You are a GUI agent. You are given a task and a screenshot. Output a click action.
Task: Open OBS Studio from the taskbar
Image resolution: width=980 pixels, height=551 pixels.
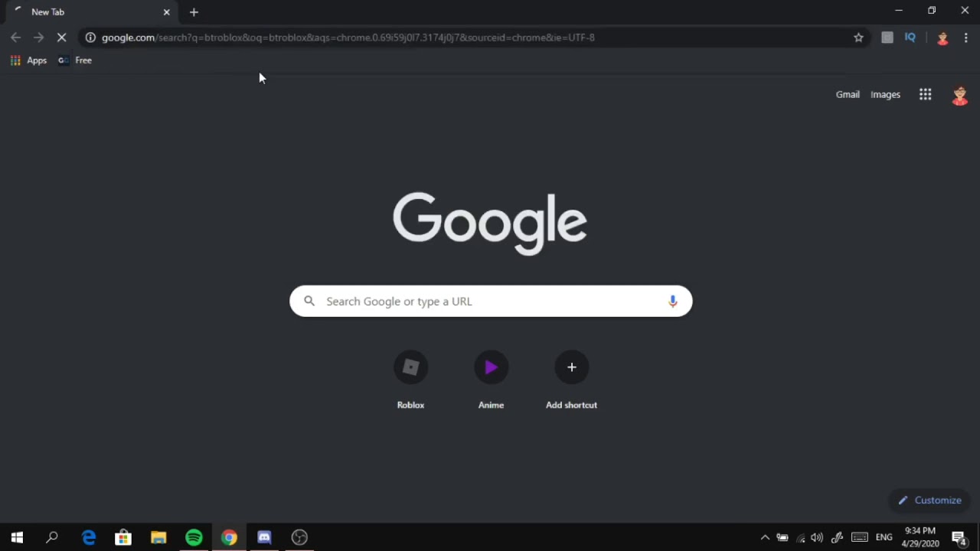299,537
